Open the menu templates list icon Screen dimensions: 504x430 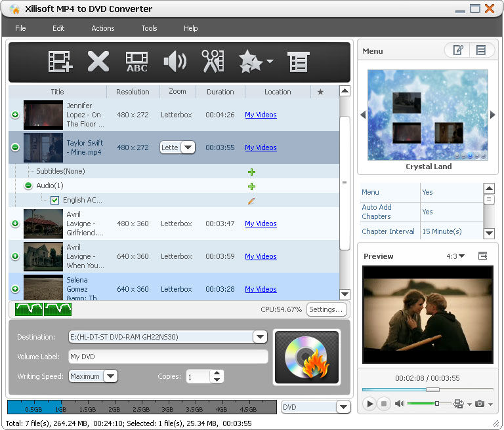pos(481,50)
